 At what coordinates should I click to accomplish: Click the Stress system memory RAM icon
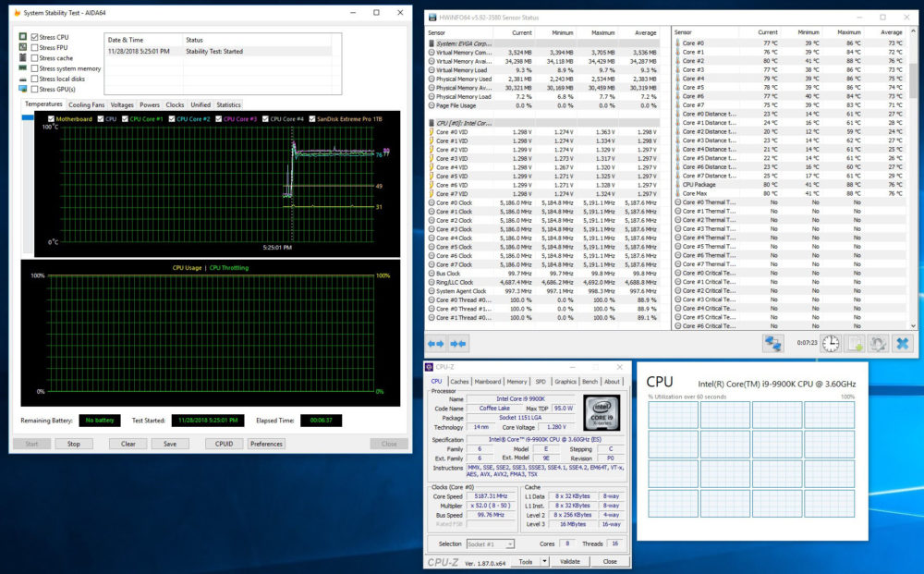coord(23,68)
